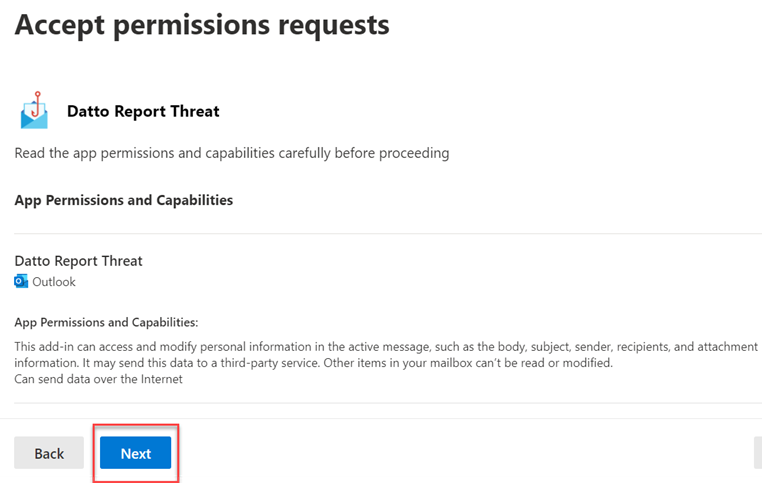This screenshot has height=483, width=762.
Task: Click the 'Read the app permissions' instruction text
Action: click(232, 153)
